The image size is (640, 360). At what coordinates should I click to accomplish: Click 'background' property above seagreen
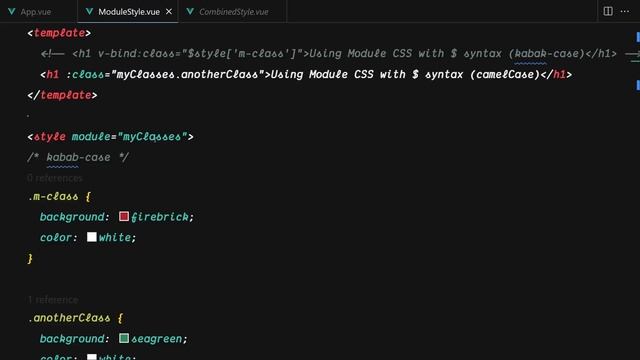tap(72, 339)
